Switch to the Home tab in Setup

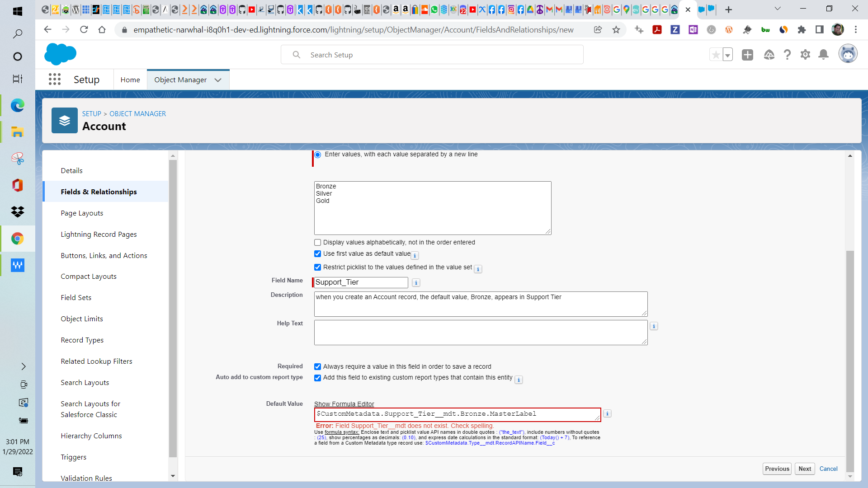[x=130, y=80]
